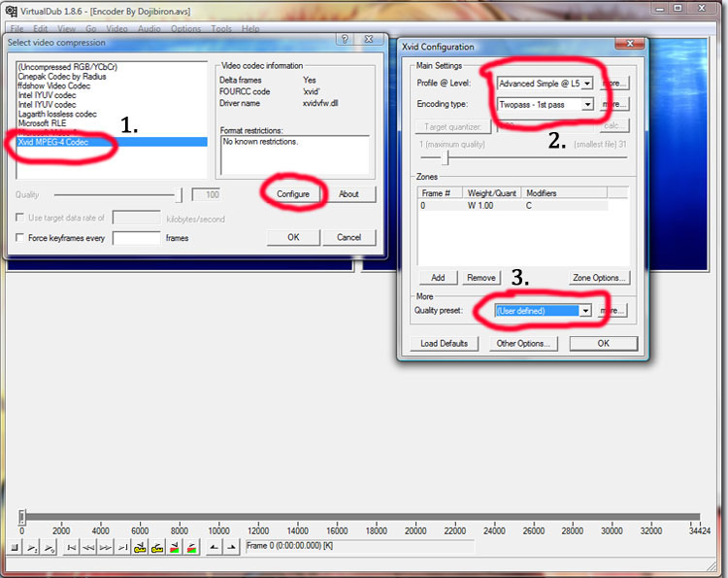
Task: Click the calc button
Action: point(614,125)
